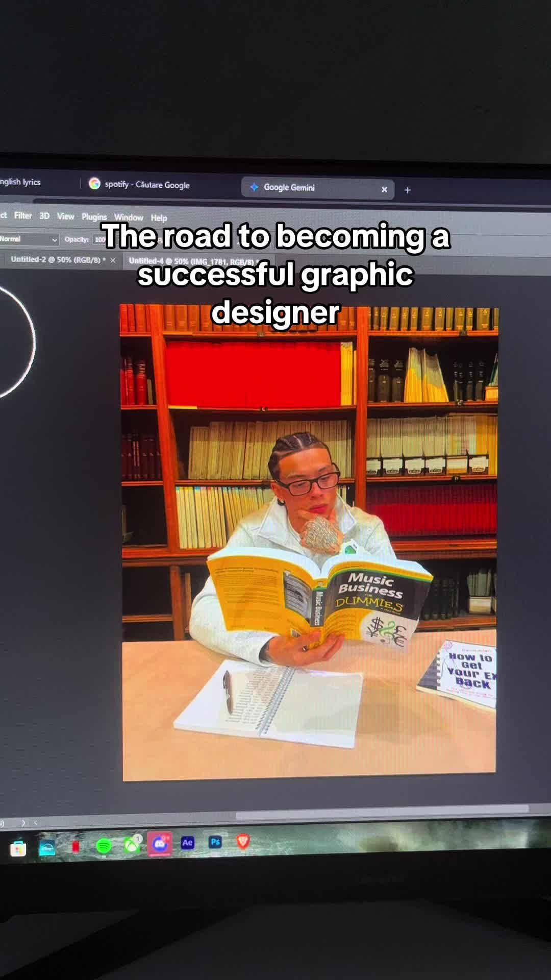
Task: Click the Opacity label in options bar
Action: [77, 239]
